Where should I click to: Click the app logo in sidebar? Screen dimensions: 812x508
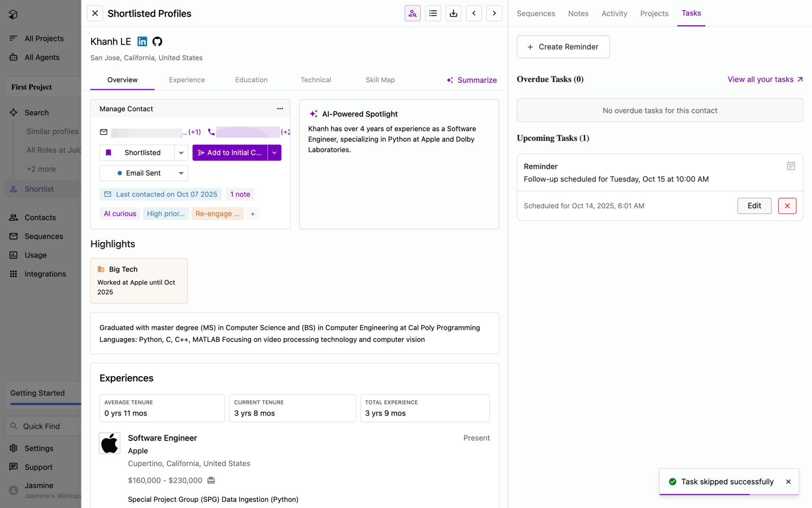(x=13, y=14)
